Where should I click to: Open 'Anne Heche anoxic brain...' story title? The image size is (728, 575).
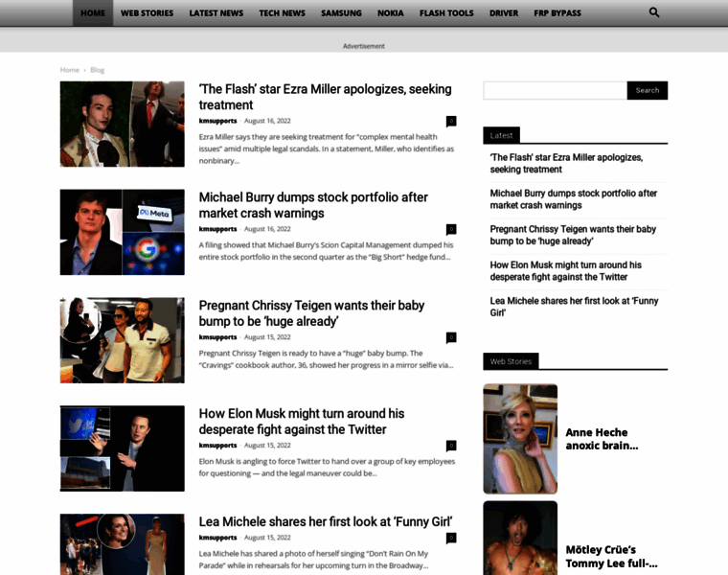click(x=602, y=439)
